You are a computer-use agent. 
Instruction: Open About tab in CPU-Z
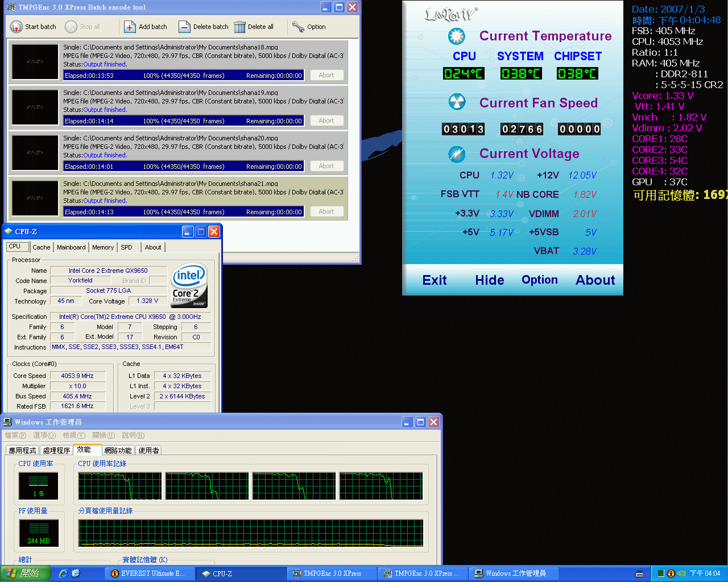[x=153, y=247]
